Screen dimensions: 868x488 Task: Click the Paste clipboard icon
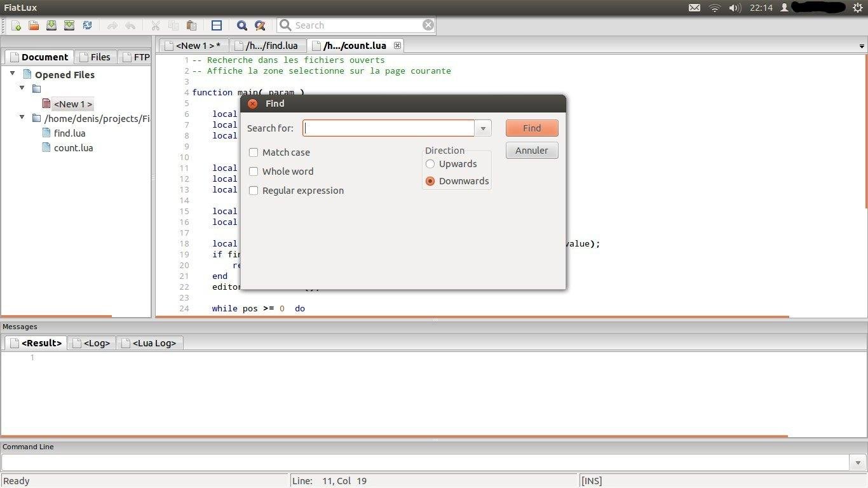click(x=191, y=25)
